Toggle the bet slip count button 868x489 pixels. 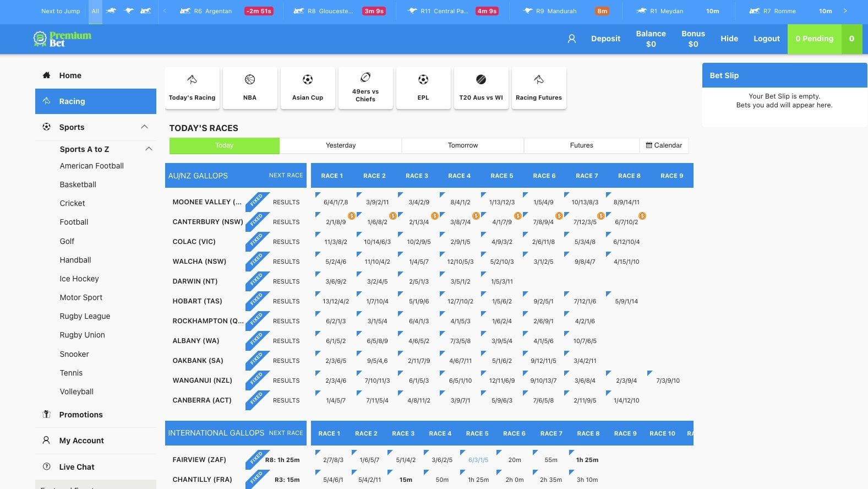tap(851, 39)
